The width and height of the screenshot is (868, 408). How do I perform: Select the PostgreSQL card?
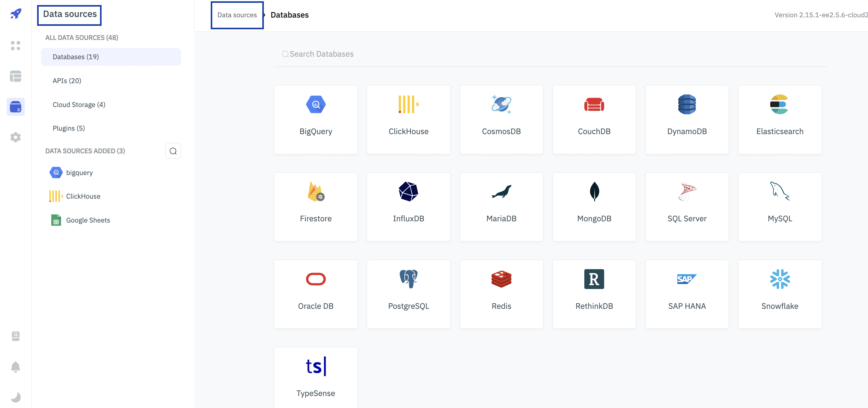coord(409,294)
